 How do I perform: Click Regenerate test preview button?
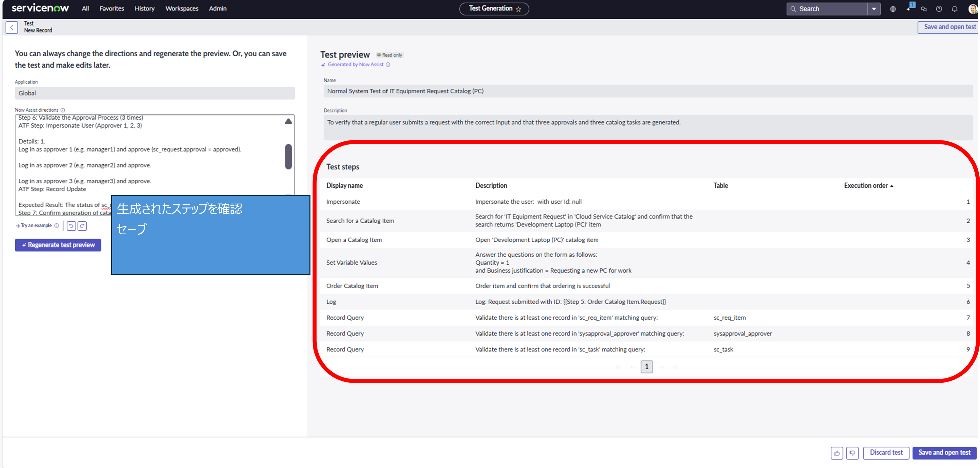pyautogui.click(x=58, y=245)
